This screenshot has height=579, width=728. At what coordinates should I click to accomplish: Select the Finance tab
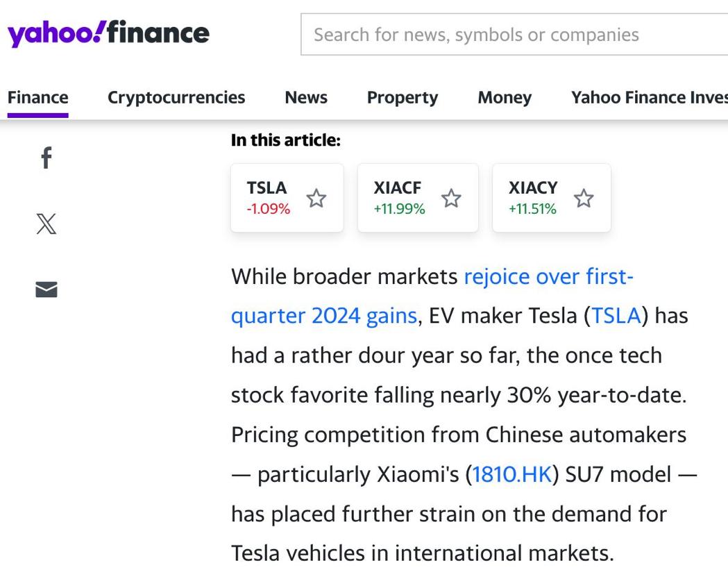click(x=38, y=97)
